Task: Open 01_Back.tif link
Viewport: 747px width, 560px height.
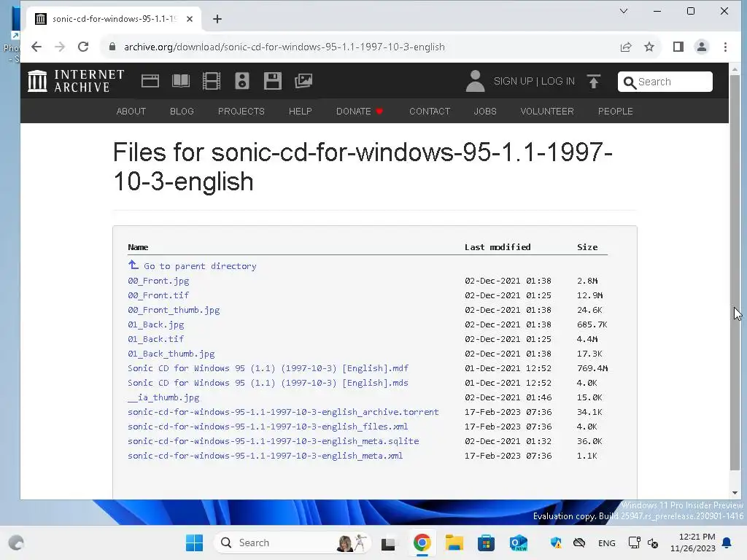Action: 156,339
